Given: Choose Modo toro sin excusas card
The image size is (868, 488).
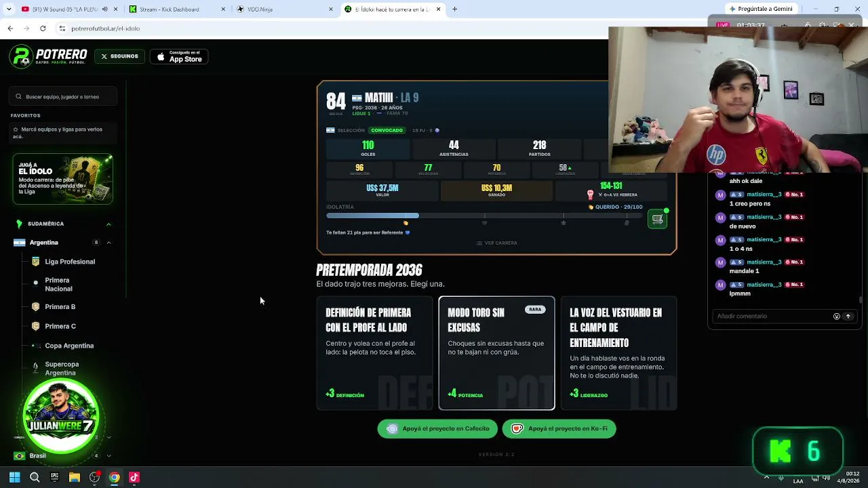Looking at the screenshot, I should [496, 353].
